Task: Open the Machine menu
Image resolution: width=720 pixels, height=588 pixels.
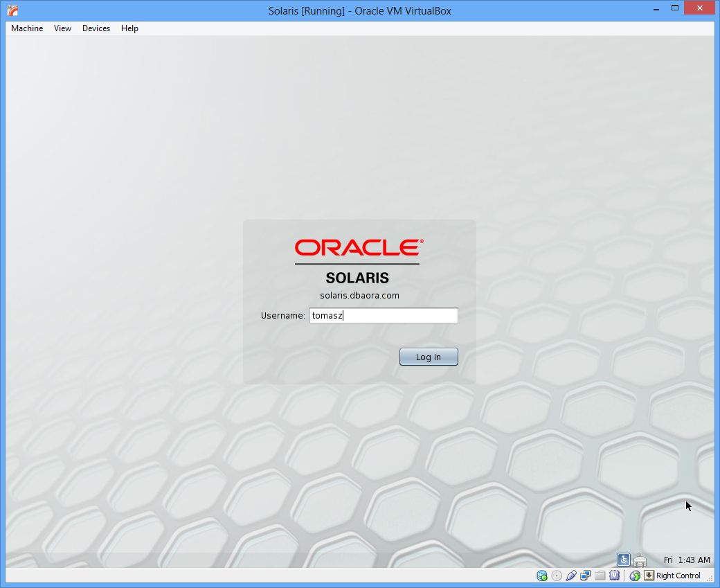Action: click(x=27, y=28)
